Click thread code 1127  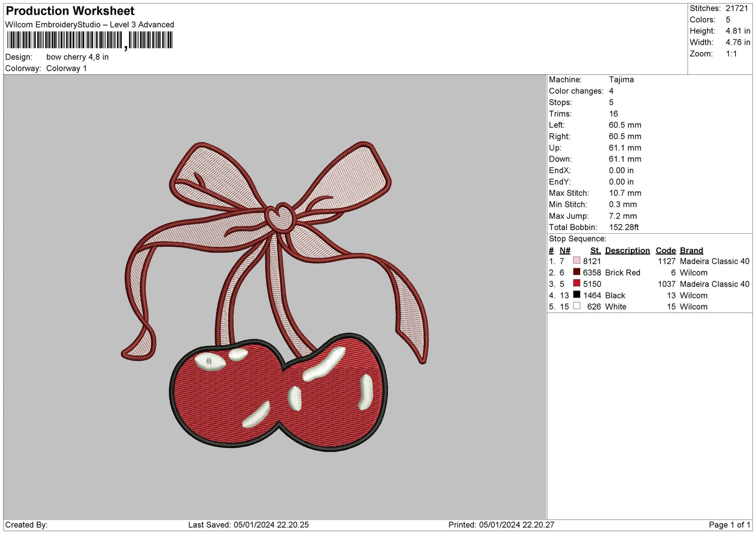coord(667,262)
